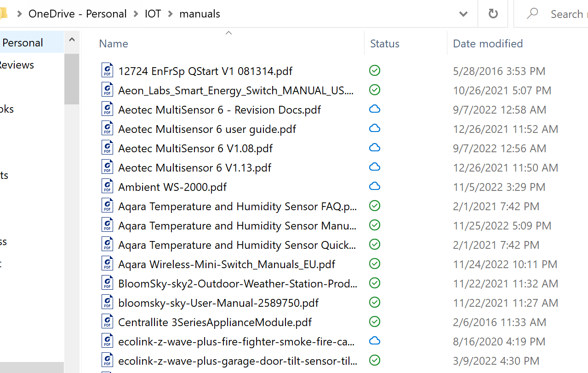Select Ambient WS-2000.pdf
The height and width of the screenshot is (373, 588).
click(172, 187)
